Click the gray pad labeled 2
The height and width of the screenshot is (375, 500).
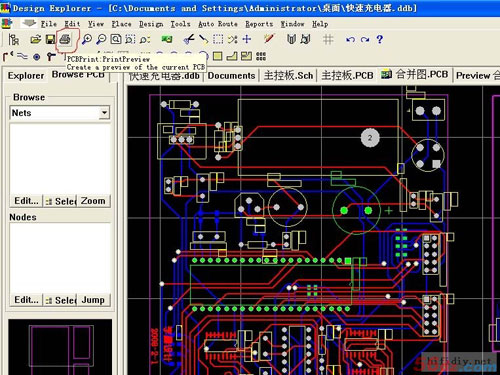370,137
